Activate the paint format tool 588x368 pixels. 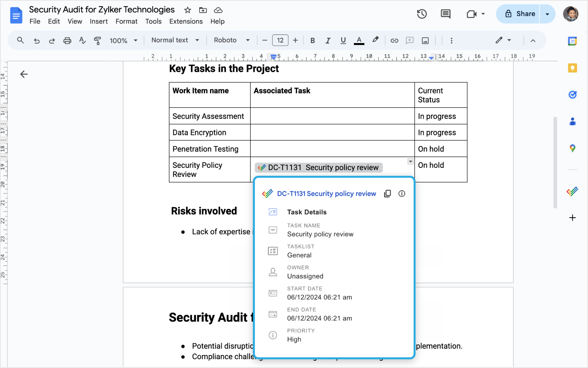[x=97, y=40]
